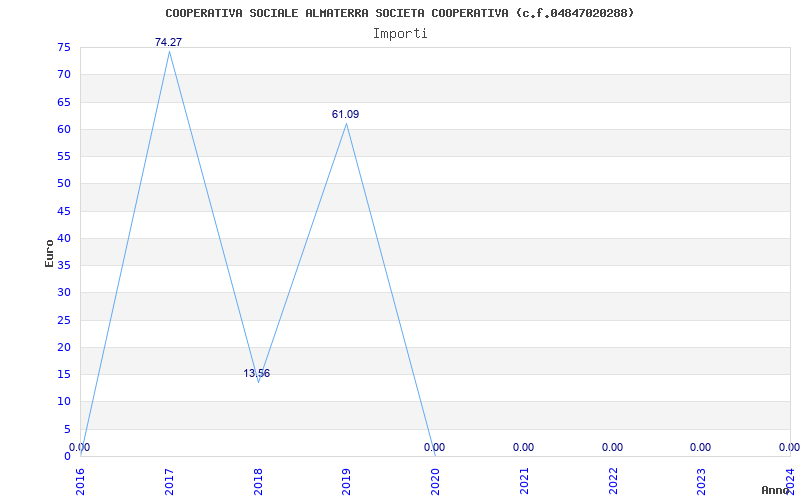Click the 15 y-axis tick label
Image resolution: width=800 pixels, height=500 pixels.
point(64,374)
